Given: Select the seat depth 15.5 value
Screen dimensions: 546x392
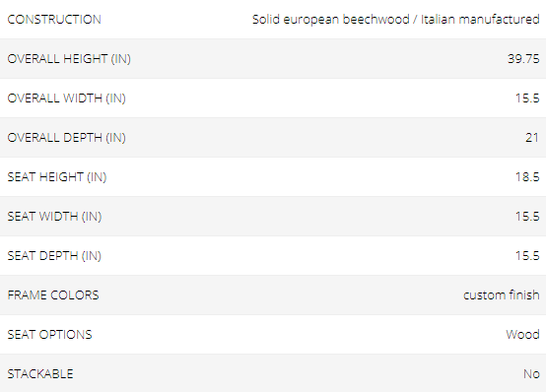Looking at the screenshot, I should (527, 256).
